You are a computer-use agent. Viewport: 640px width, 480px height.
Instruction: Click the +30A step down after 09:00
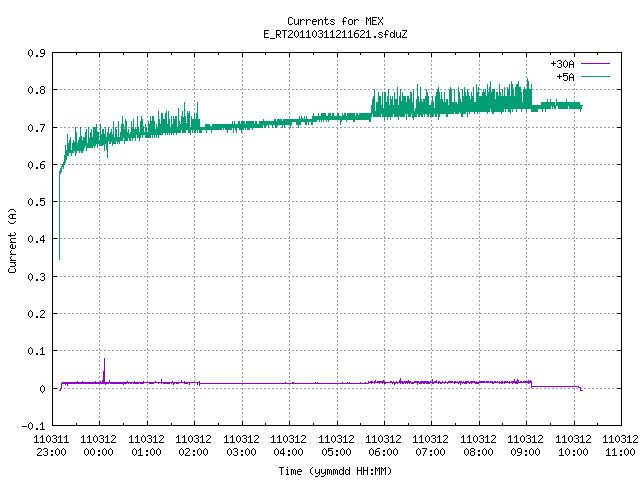531,384
